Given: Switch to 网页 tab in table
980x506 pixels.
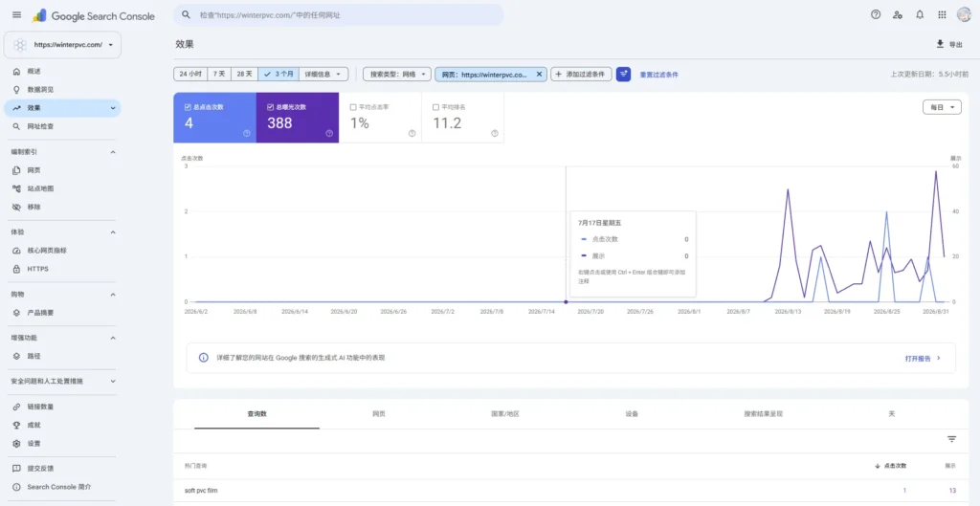Looking at the screenshot, I should click(379, 414).
